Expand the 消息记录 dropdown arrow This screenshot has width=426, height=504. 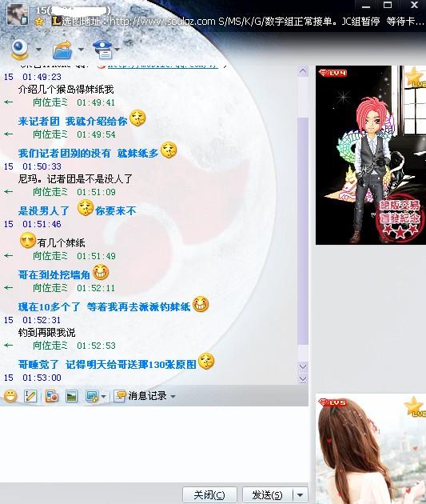pos(173,396)
